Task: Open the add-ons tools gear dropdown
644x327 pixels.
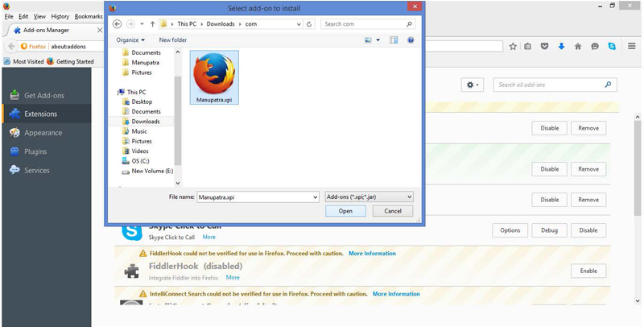Action: (473, 85)
